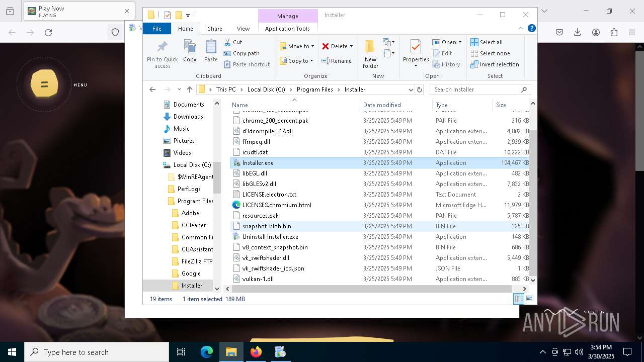This screenshot has width=644, height=362.
Task: Click Select none
Action: point(490,53)
